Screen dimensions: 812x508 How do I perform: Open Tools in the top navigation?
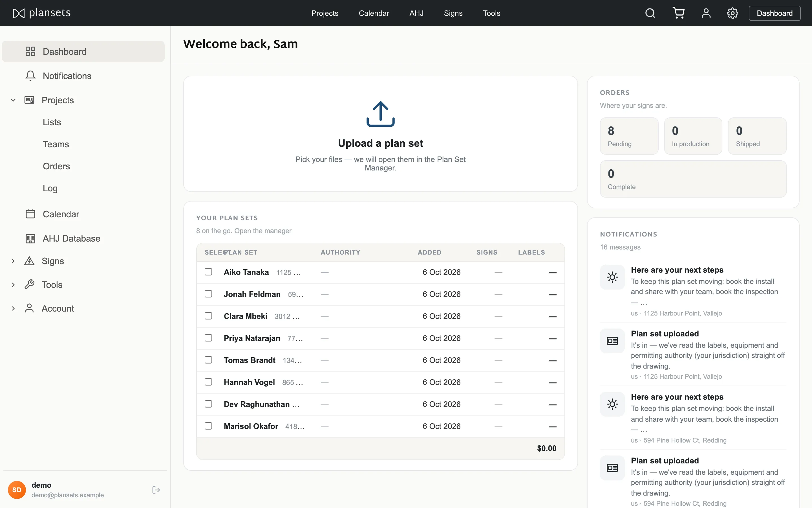tap(491, 13)
